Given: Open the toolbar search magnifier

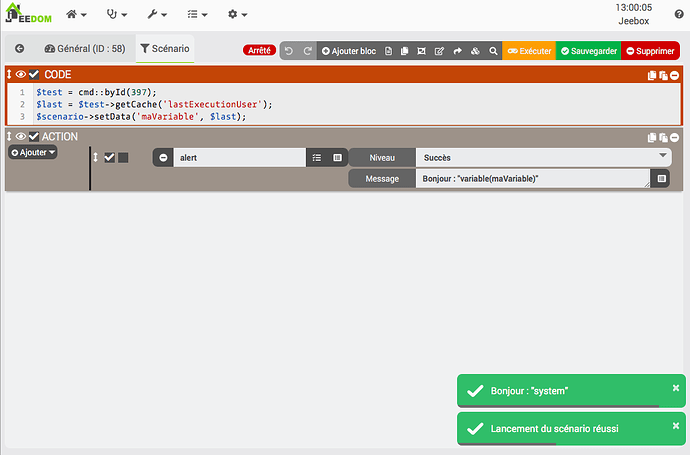Looking at the screenshot, I should coord(493,51).
